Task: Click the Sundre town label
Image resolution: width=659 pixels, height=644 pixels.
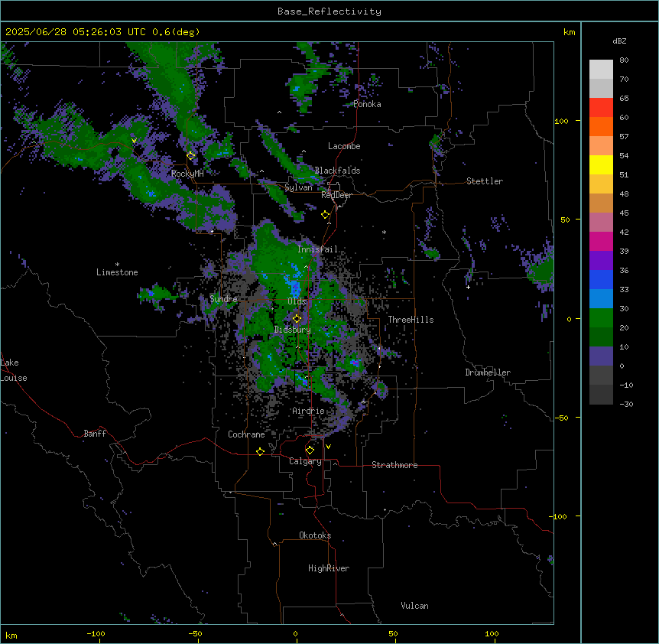Action: (x=223, y=299)
